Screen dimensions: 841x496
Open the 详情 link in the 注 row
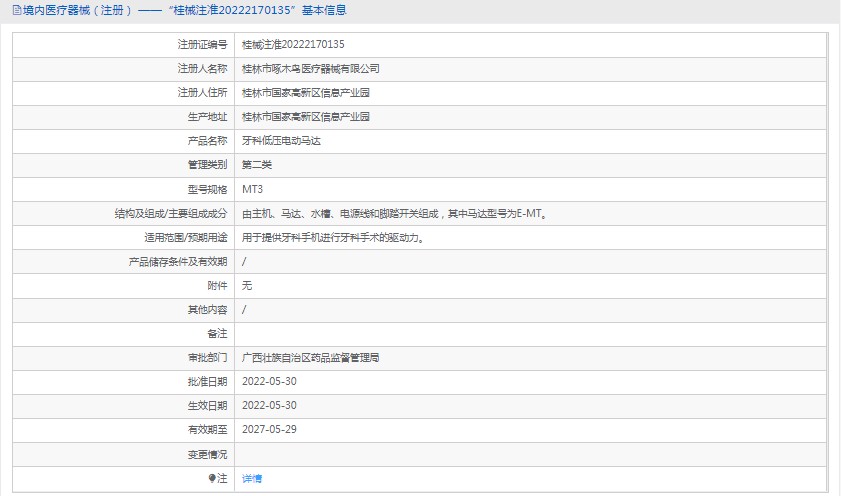click(252, 478)
